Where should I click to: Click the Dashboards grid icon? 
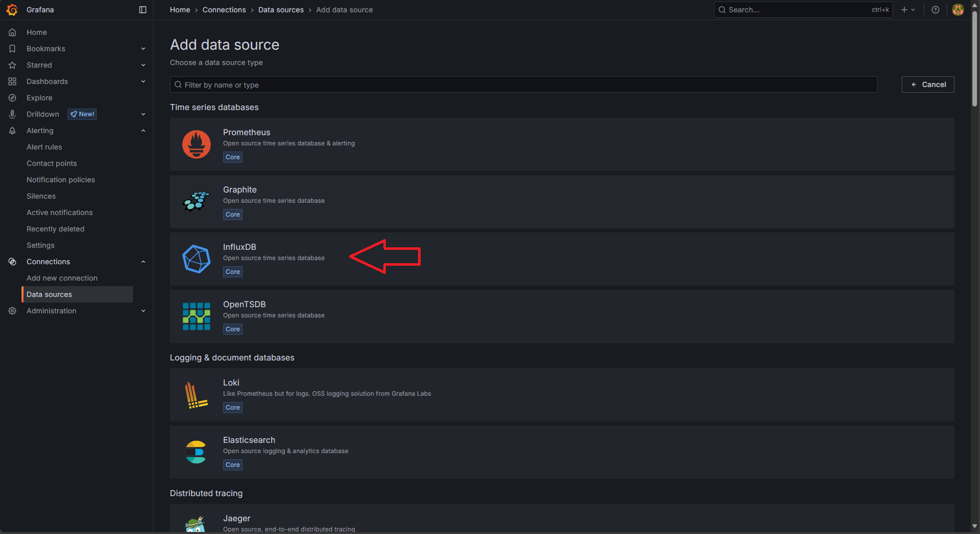click(12, 81)
